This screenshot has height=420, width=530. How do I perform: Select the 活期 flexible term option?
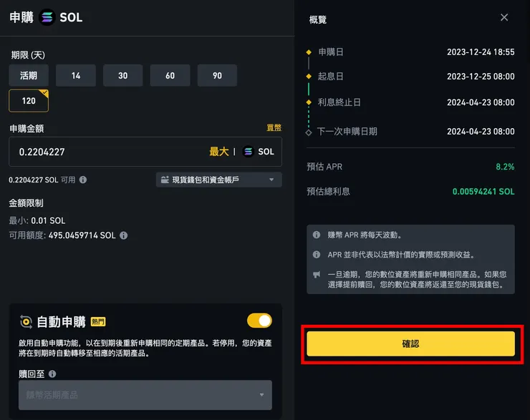[29, 76]
